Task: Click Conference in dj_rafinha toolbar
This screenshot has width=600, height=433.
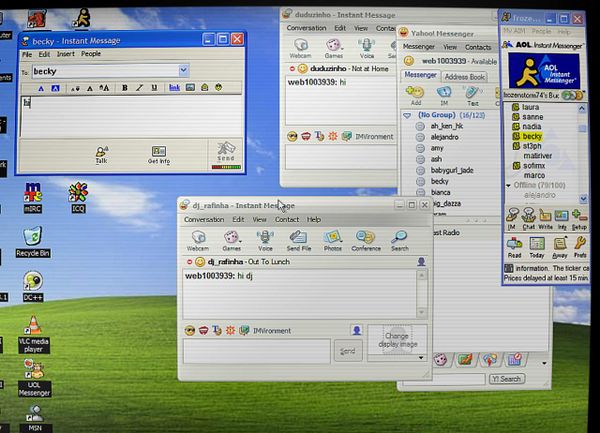Action: [366, 241]
